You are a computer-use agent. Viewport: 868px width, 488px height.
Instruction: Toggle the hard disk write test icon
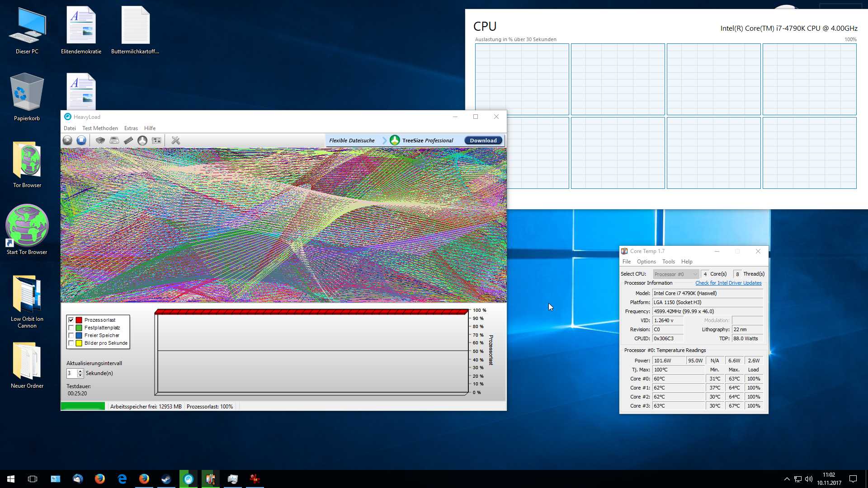point(114,141)
